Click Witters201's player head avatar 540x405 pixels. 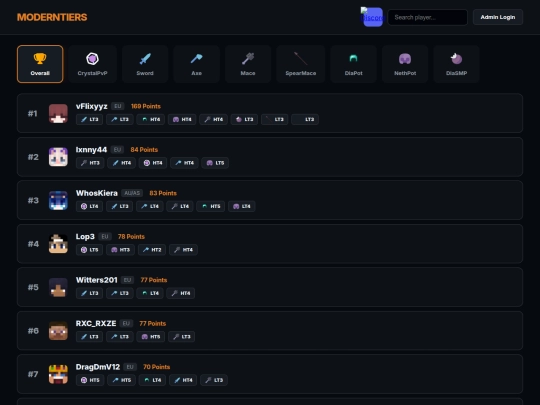tap(58, 287)
